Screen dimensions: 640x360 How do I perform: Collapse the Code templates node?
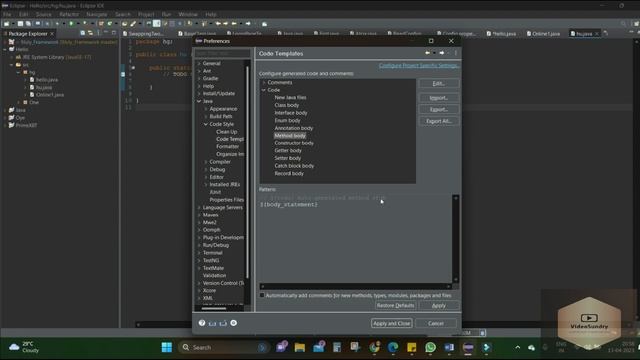click(264, 90)
